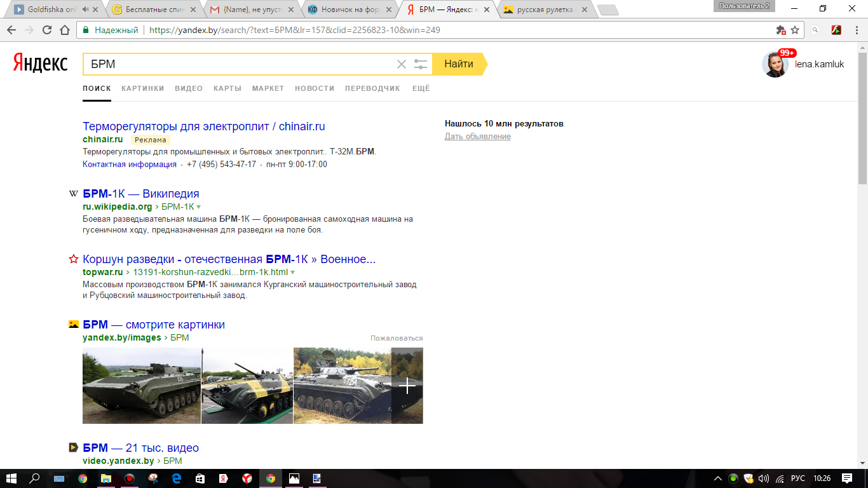Viewport: 868px width, 488px height.
Task: Click the plus icon for more images
Action: point(407,386)
